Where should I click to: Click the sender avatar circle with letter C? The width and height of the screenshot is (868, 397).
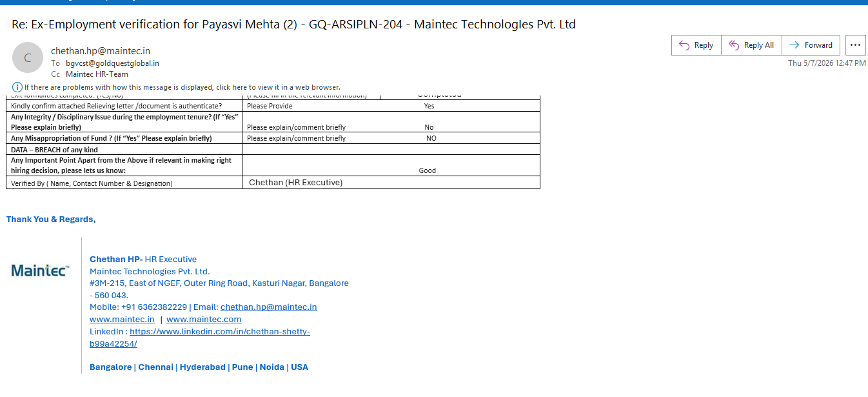point(28,57)
